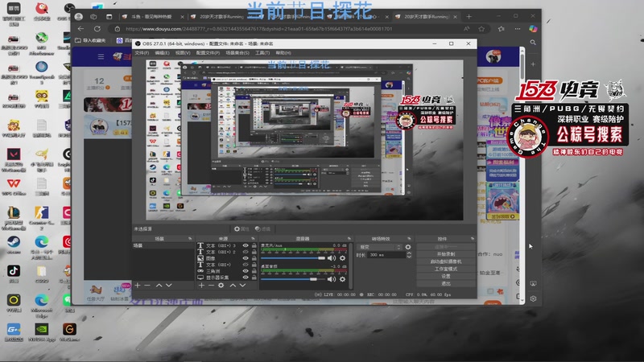Open OBS 帮助(H) menu

[283, 53]
